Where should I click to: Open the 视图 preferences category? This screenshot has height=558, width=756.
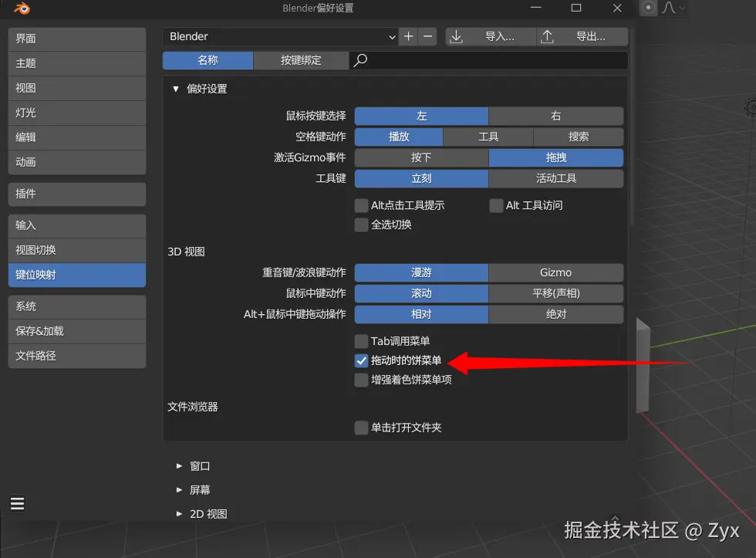(x=77, y=88)
